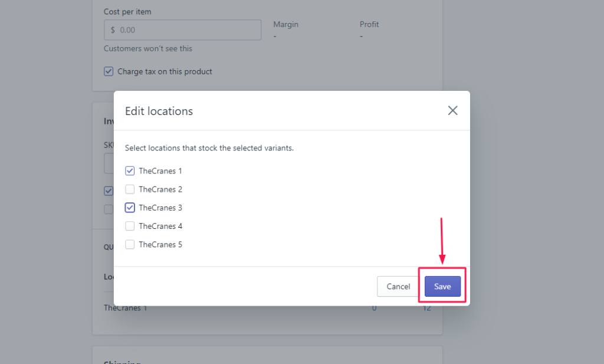Select the TheCranes 5 checkbox box
The image size is (604, 364).
pos(130,244)
